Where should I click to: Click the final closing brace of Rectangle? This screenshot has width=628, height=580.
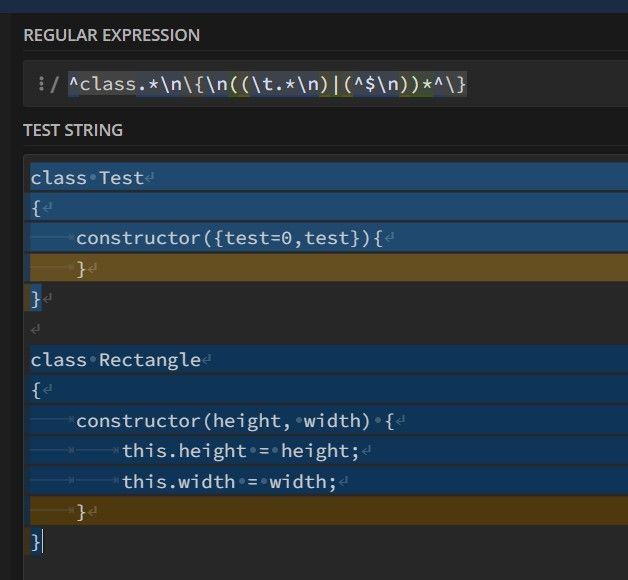click(x=36, y=542)
